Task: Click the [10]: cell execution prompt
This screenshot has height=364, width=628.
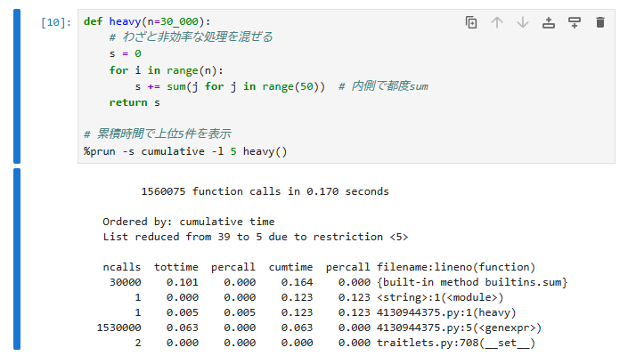Action: tap(57, 21)
